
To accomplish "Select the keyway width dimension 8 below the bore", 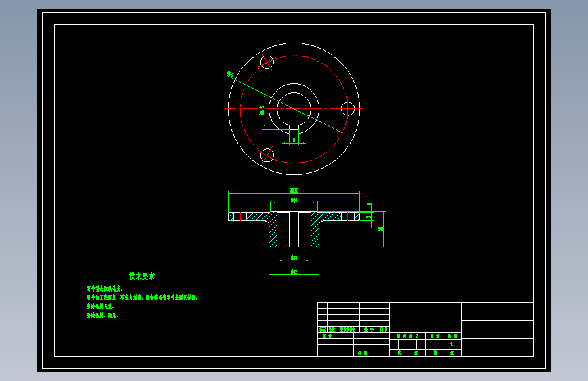I will (294, 140).
